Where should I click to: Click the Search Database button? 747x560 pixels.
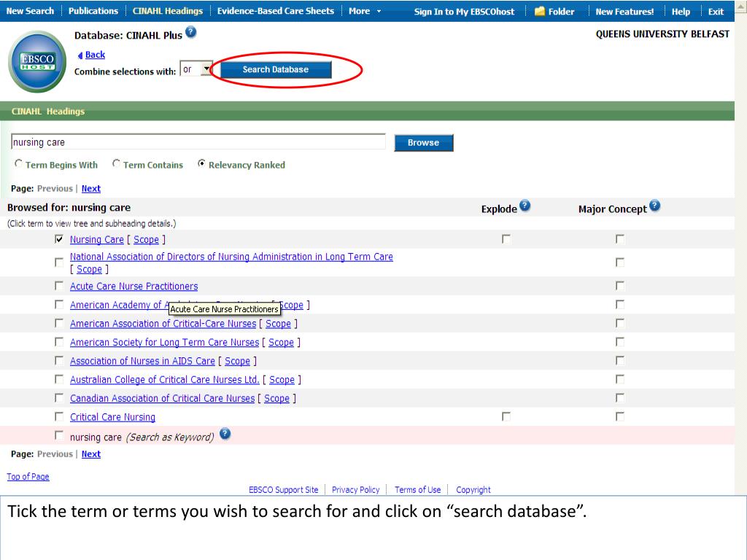coord(276,69)
